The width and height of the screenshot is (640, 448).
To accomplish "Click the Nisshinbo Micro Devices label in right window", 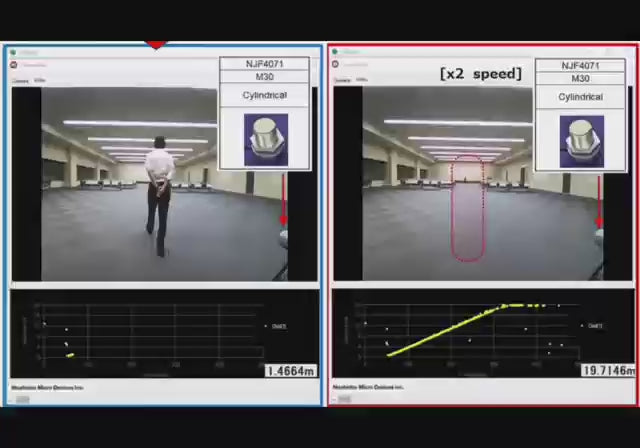I will (x=368, y=387).
